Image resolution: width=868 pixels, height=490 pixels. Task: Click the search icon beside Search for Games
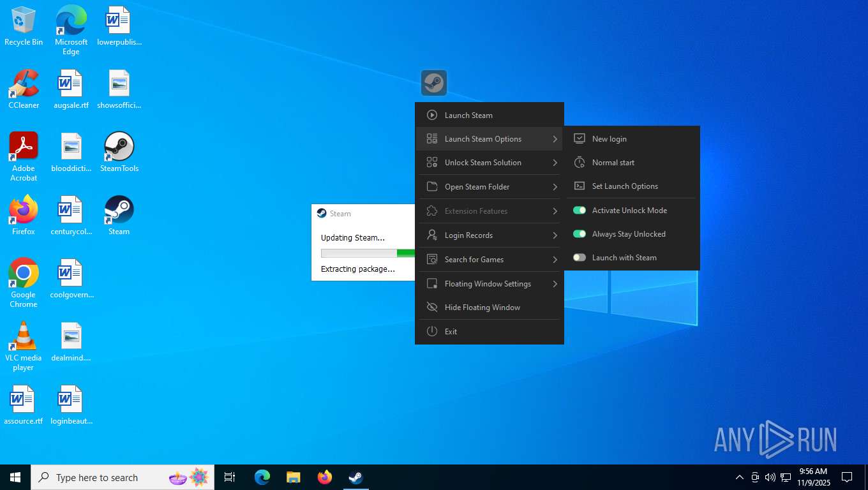[x=432, y=260]
